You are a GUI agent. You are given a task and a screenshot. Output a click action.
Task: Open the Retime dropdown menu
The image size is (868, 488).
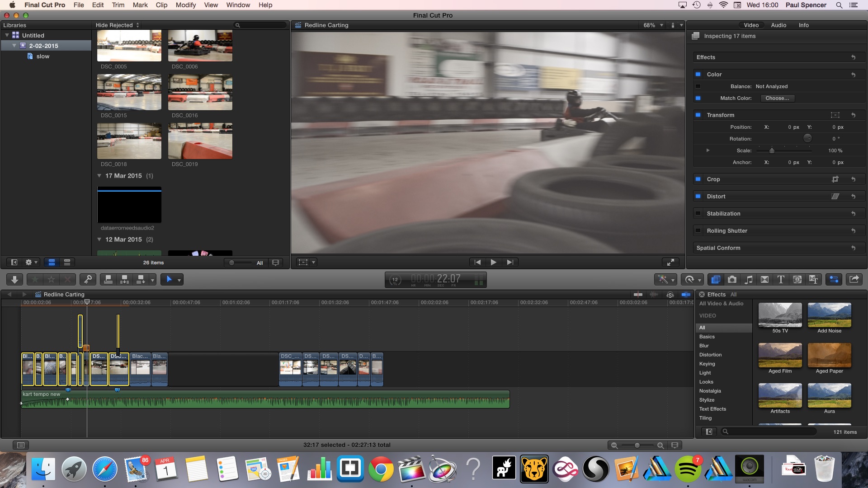(x=693, y=280)
